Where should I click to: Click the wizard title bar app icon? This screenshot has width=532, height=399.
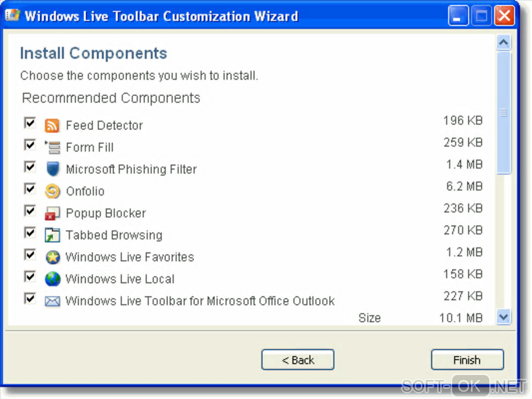click(12, 15)
